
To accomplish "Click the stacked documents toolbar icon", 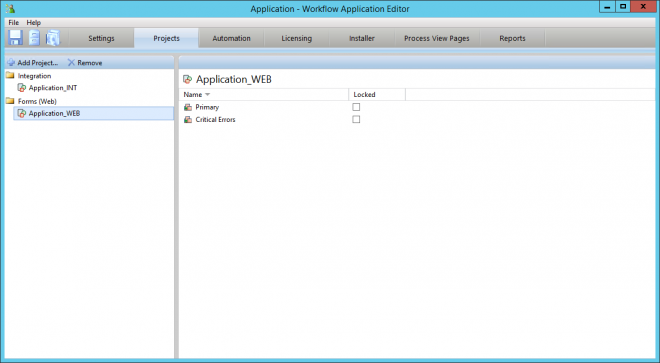I will 53,37.
